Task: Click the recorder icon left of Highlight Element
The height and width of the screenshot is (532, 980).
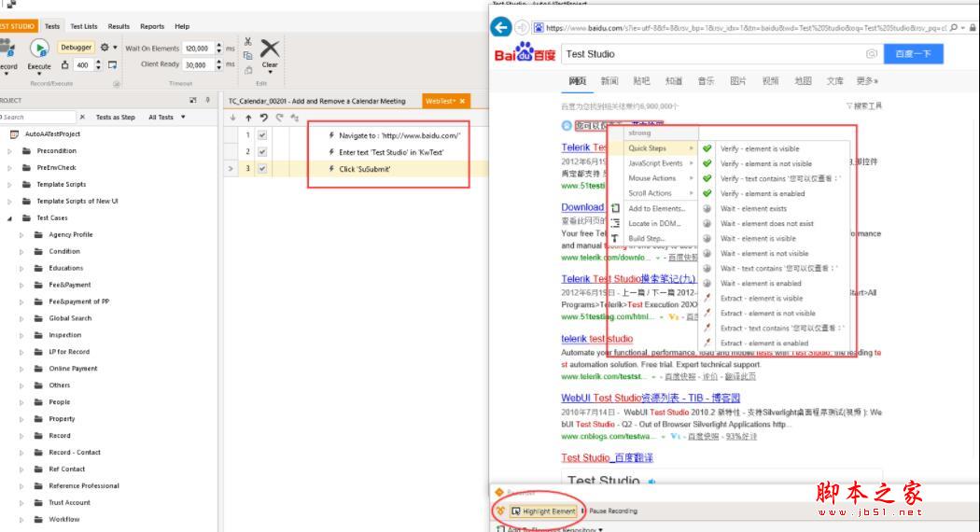Action: tap(500, 511)
